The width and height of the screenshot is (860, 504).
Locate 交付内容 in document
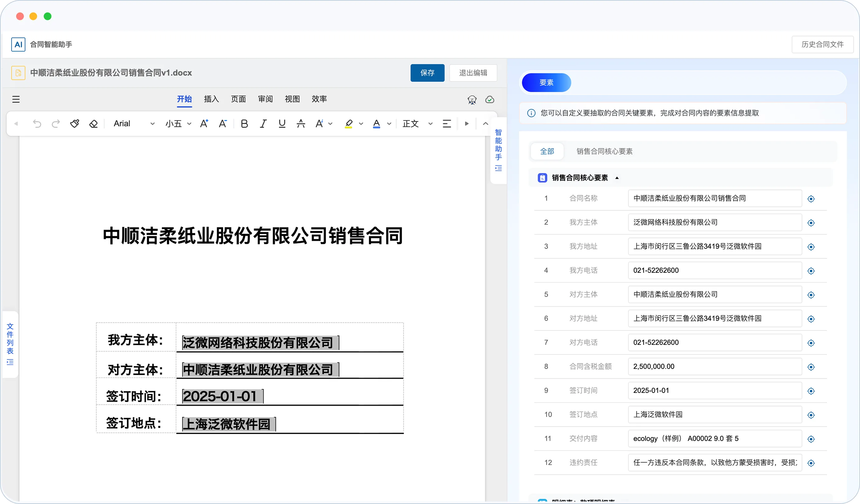811,439
